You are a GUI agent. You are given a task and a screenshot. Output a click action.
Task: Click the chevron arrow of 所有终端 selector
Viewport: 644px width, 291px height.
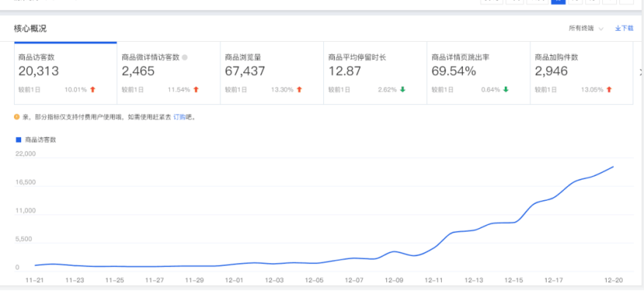pos(601,29)
